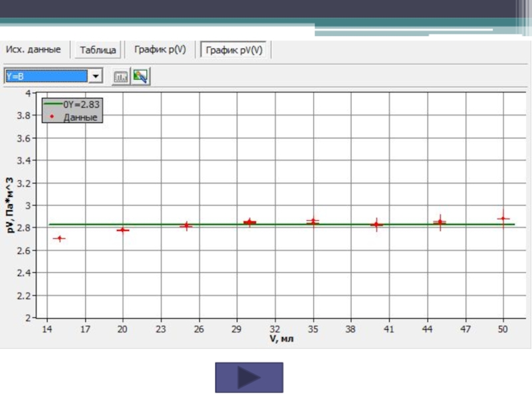Select the data point at V=35
This screenshot has width=532, height=399.
(x=313, y=221)
